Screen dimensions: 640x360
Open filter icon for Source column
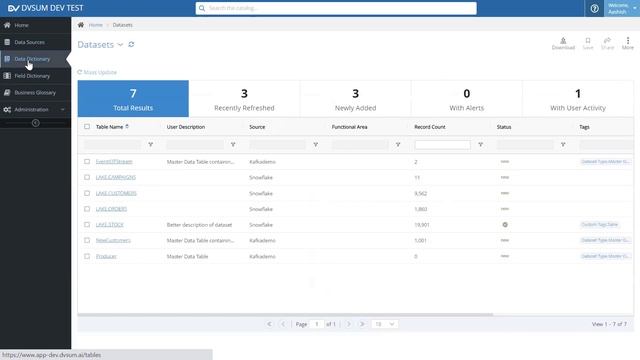pos(316,144)
